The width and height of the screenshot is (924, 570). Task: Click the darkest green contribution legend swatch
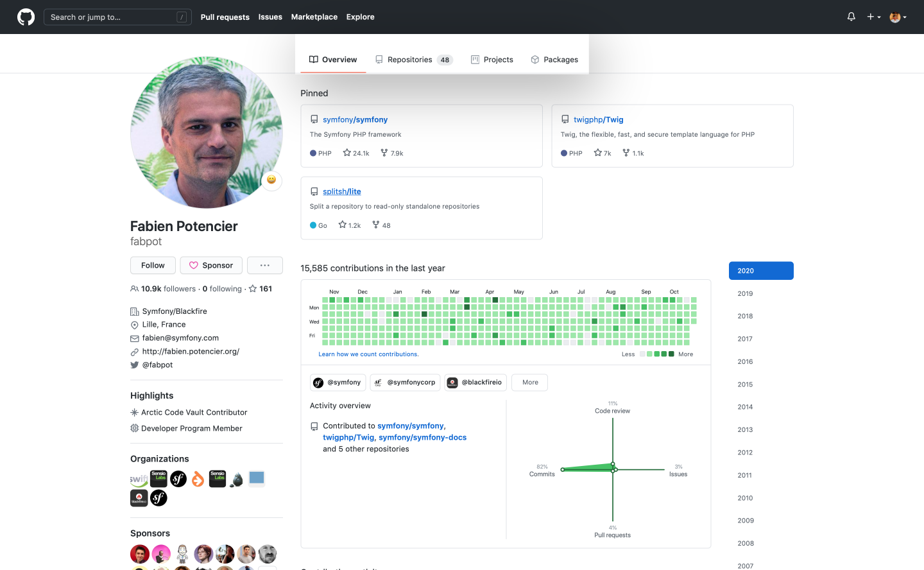pos(671,354)
